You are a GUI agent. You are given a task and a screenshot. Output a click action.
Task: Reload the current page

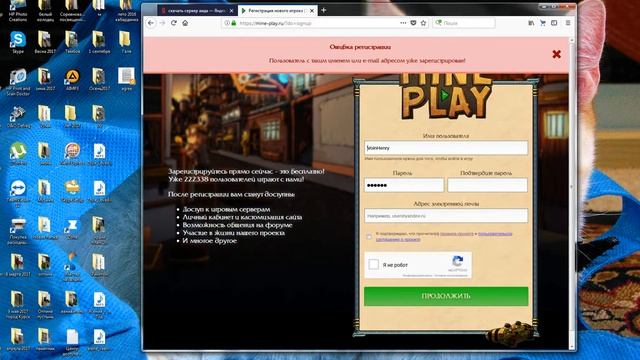[x=173, y=23]
